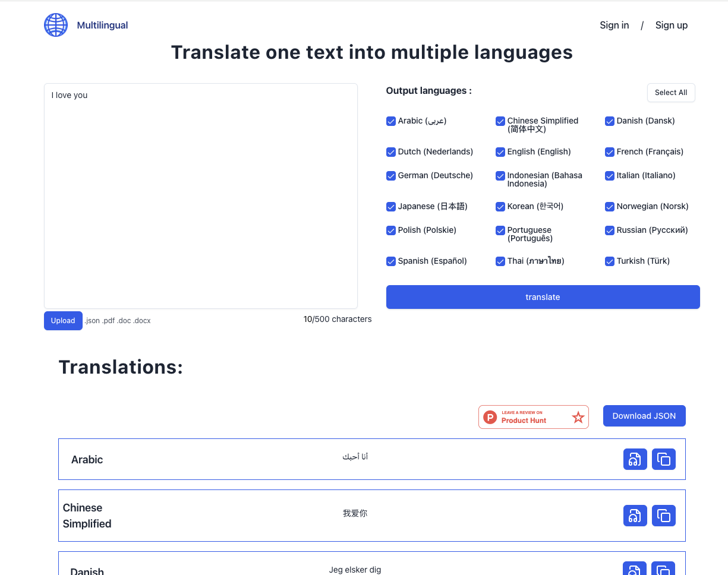The width and height of the screenshot is (728, 575).
Task: Copy the Arabic translation text
Action: [664, 459]
